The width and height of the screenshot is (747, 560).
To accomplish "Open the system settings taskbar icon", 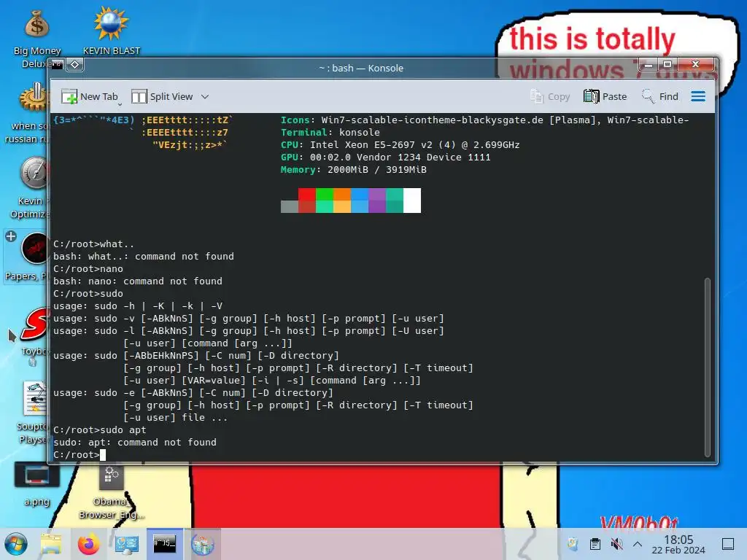I will click(127, 544).
